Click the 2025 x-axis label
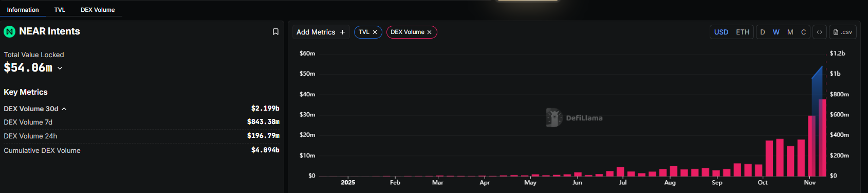 tap(348, 183)
